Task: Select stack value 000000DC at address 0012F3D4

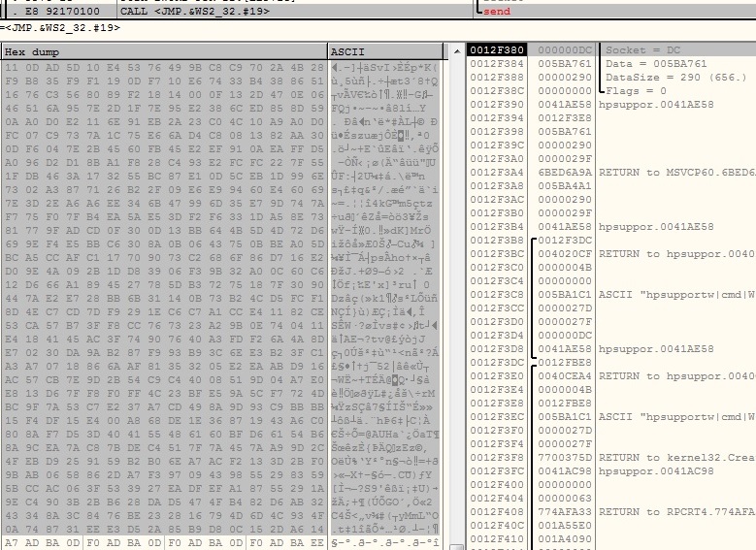Action: (565, 335)
